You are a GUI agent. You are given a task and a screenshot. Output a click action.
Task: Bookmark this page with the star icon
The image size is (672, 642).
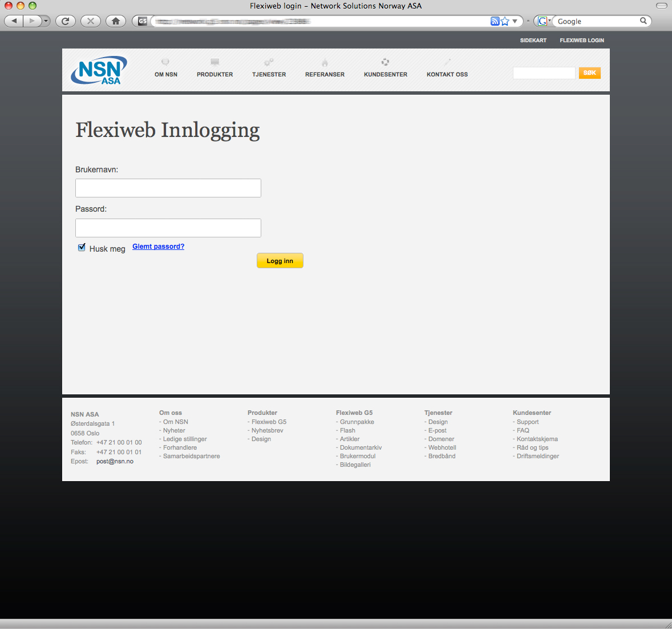tap(505, 21)
